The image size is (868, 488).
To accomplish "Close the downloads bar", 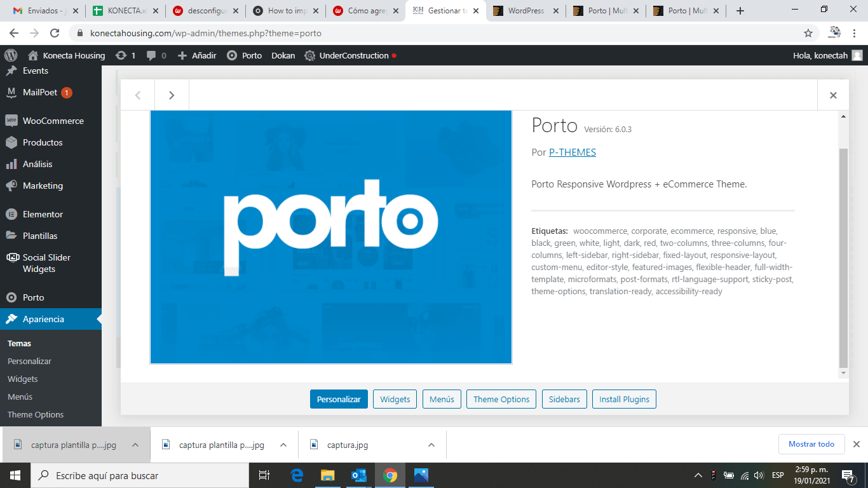I will coord(857,444).
